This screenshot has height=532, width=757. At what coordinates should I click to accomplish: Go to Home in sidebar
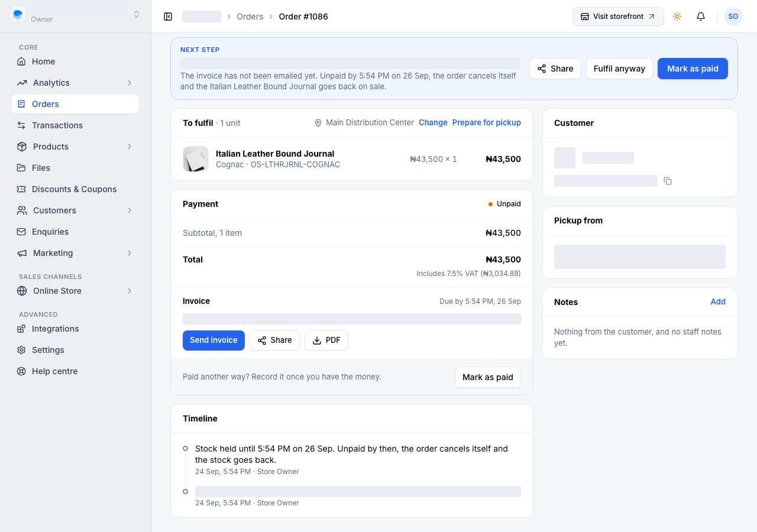tap(75, 61)
